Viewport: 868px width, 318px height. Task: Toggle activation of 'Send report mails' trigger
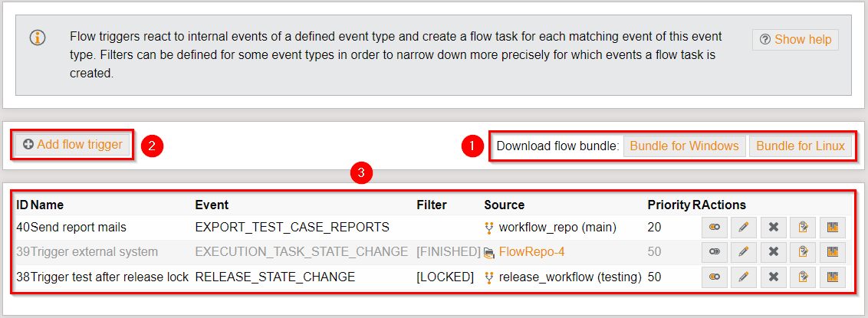point(714,227)
